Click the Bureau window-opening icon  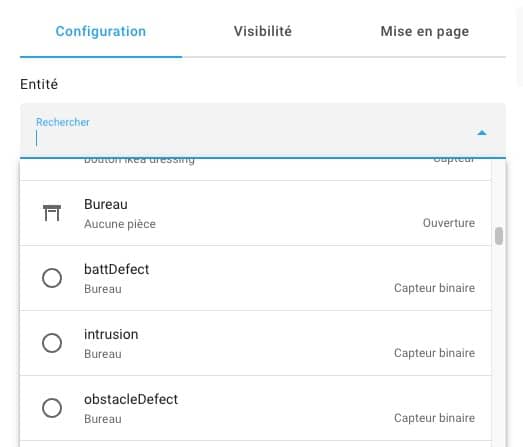click(x=52, y=213)
